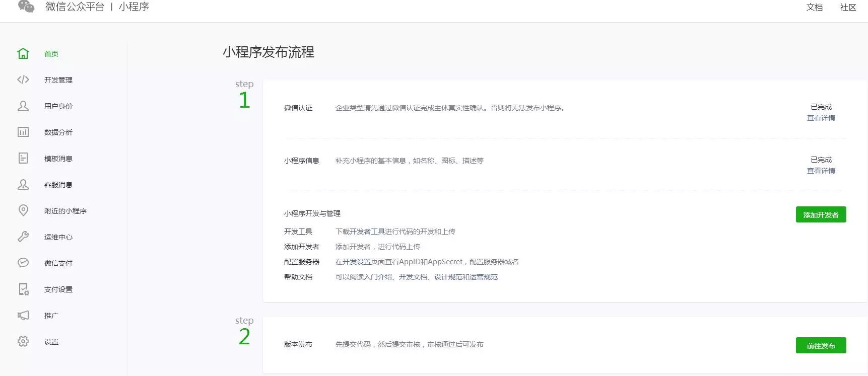Open 附近的小程序 menu entry
Screen dimensions: 868x376
click(65, 211)
